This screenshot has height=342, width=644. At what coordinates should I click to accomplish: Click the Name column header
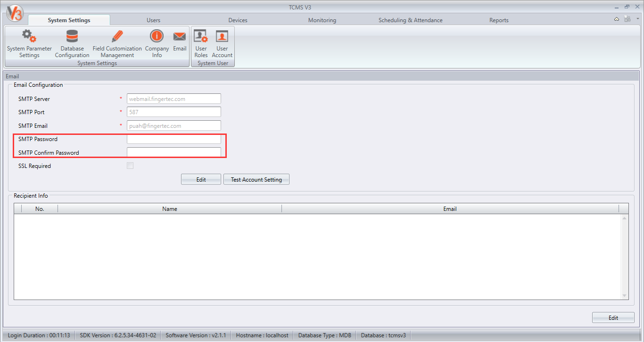(x=170, y=209)
